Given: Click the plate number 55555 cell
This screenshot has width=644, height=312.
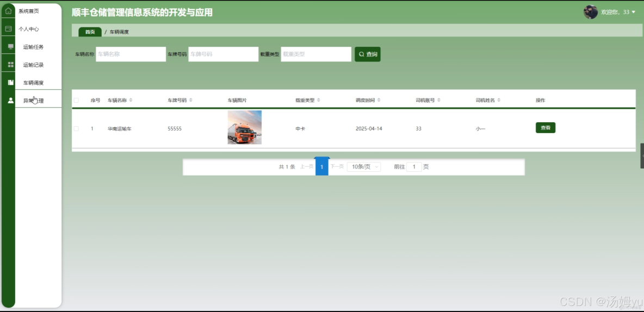Looking at the screenshot, I should 175,128.
